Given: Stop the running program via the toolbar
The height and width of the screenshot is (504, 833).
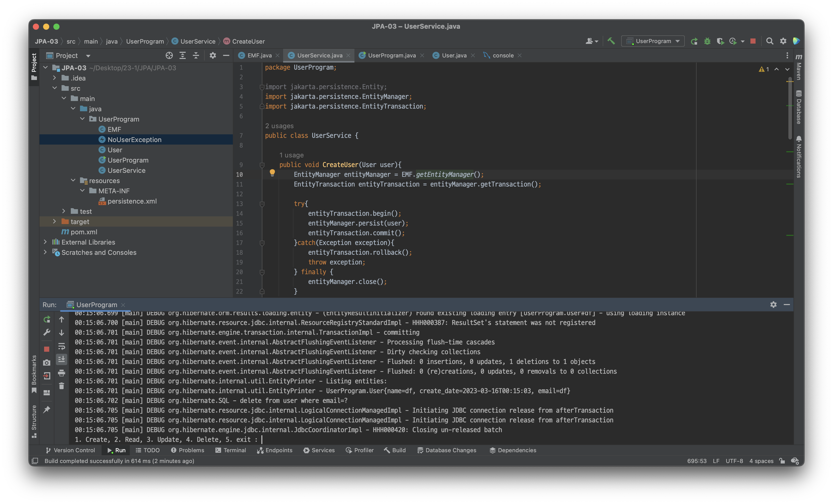Looking at the screenshot, I should click(752, 41).
